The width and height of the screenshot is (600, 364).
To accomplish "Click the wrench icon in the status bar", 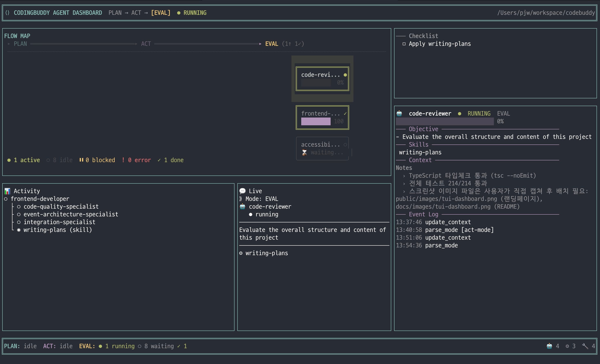I will point(585,346).
